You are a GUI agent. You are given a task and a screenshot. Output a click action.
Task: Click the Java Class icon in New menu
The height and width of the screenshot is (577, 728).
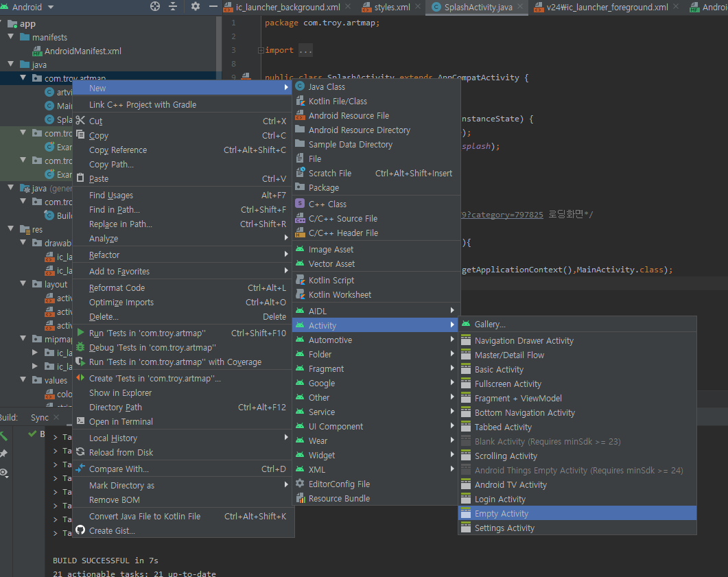point(300,86)
